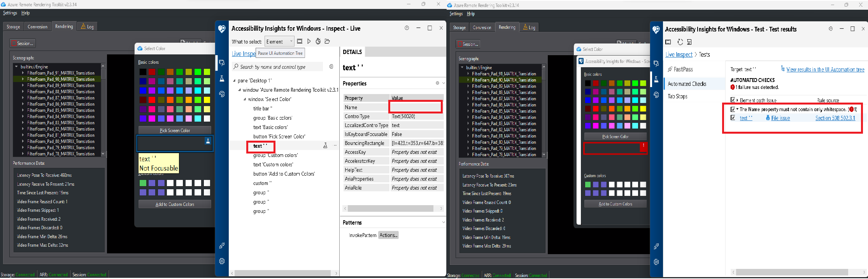Click the help icon in Test results title bar
868x279 pixels.
[x=831, y=29]
